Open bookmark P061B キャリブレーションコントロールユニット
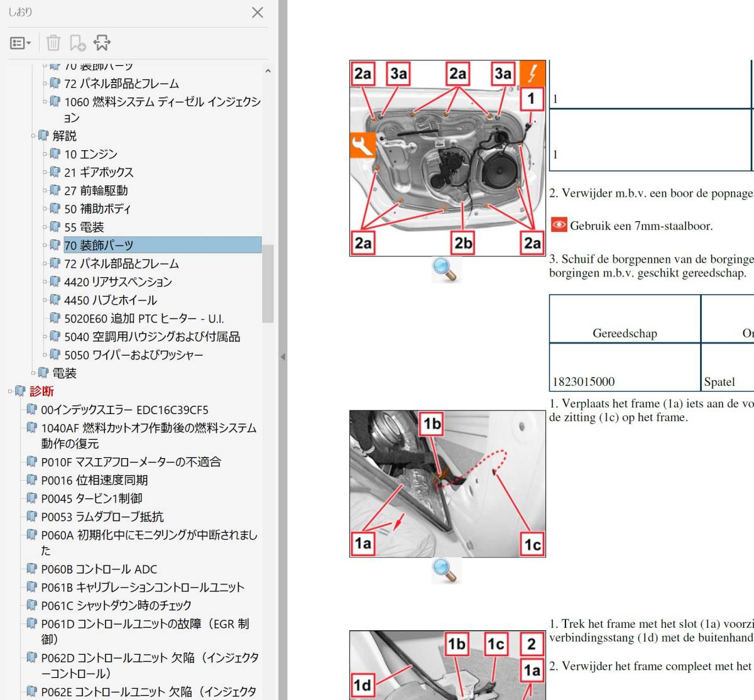The height and width of the screenshot is (700, 754). (143, 588)
